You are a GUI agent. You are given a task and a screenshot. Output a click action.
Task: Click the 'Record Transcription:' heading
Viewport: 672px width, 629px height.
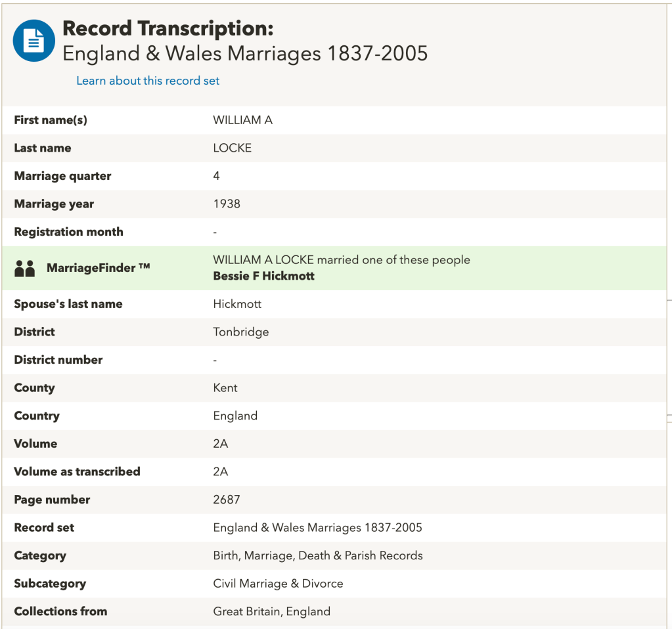(168, 29)
